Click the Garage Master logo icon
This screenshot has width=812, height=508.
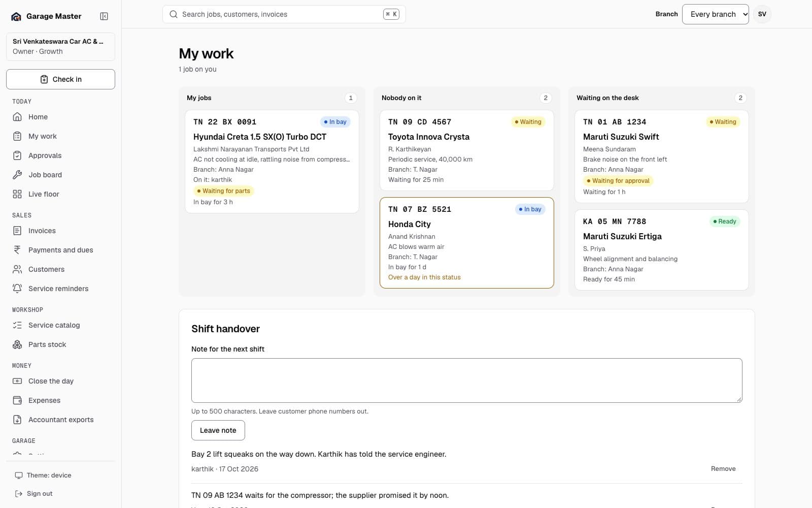point(16,16)
